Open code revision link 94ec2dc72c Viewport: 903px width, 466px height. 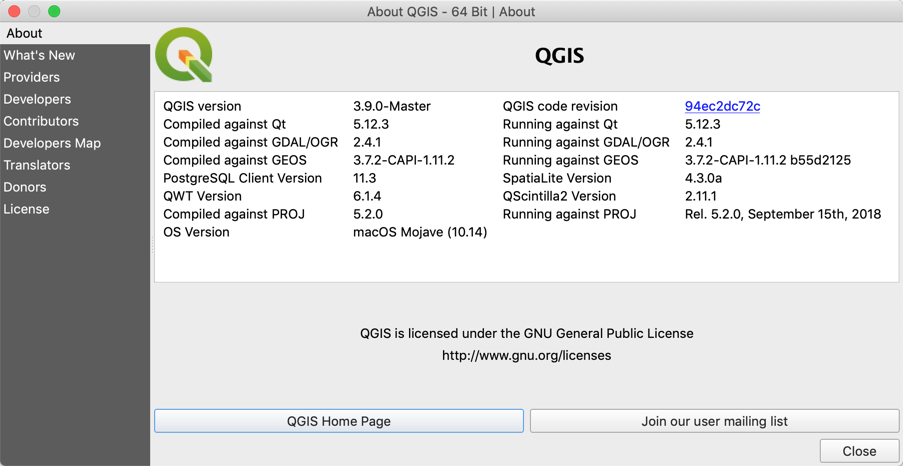coord(722,107)
